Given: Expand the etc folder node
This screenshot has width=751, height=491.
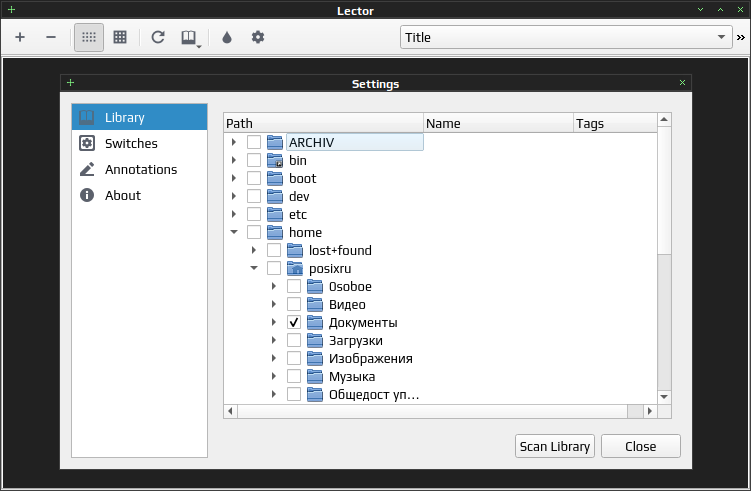Looking at the screenshot, I should pos(234,214).
